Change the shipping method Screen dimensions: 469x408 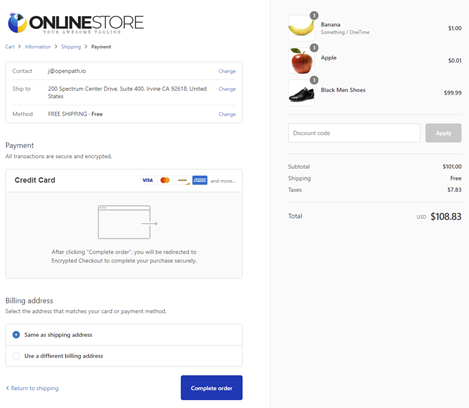tap(227, 114)
